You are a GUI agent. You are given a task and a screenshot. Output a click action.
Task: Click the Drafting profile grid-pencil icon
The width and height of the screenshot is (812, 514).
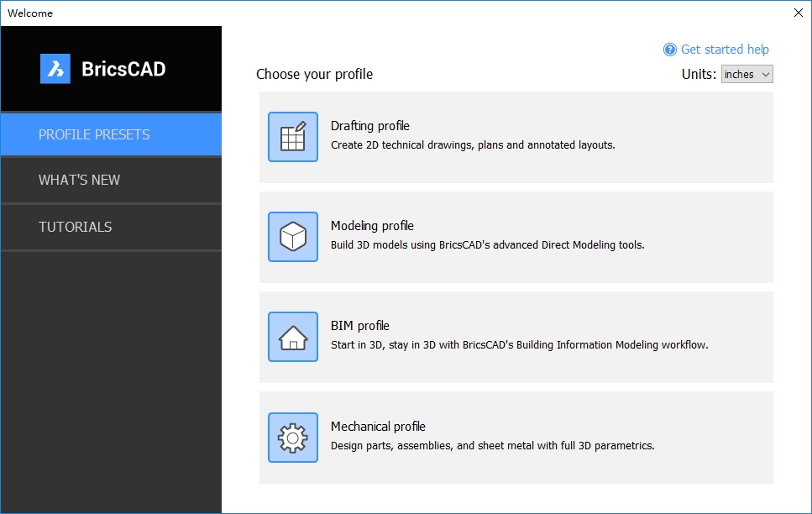[292, 137]
